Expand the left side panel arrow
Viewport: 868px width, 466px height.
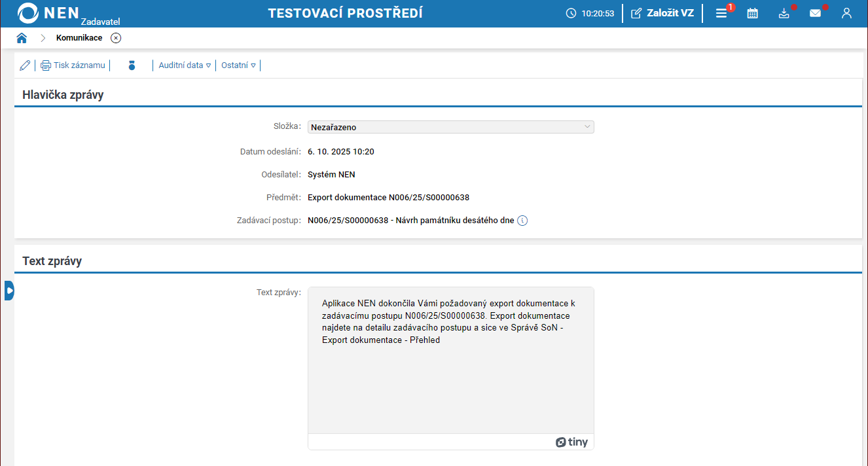pos(9,291)
